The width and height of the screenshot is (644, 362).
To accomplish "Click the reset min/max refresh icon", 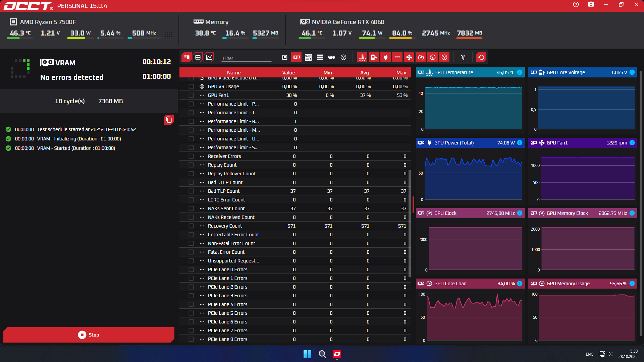I will pyautogui.click(x=481, y=57).
